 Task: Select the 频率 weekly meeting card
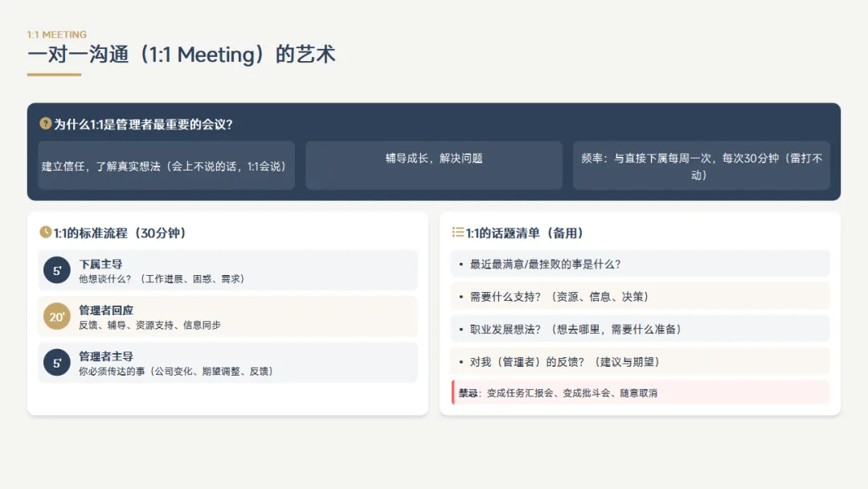702,166
